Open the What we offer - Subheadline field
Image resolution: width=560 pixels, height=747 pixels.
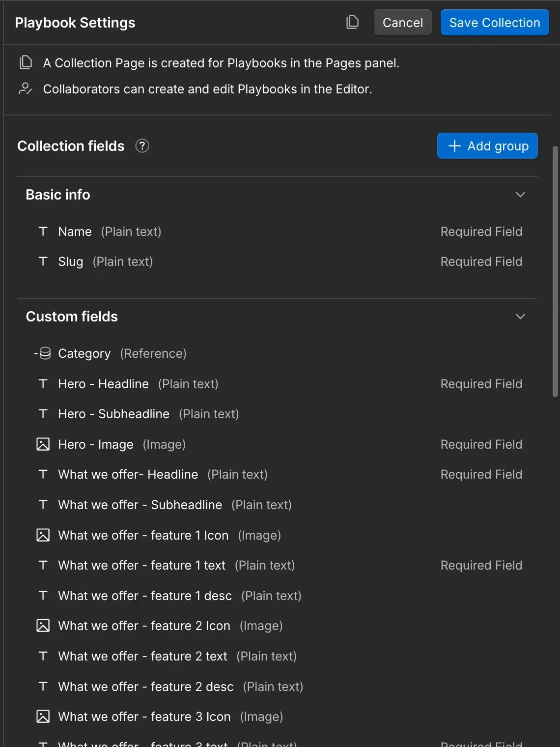(278, 505)
